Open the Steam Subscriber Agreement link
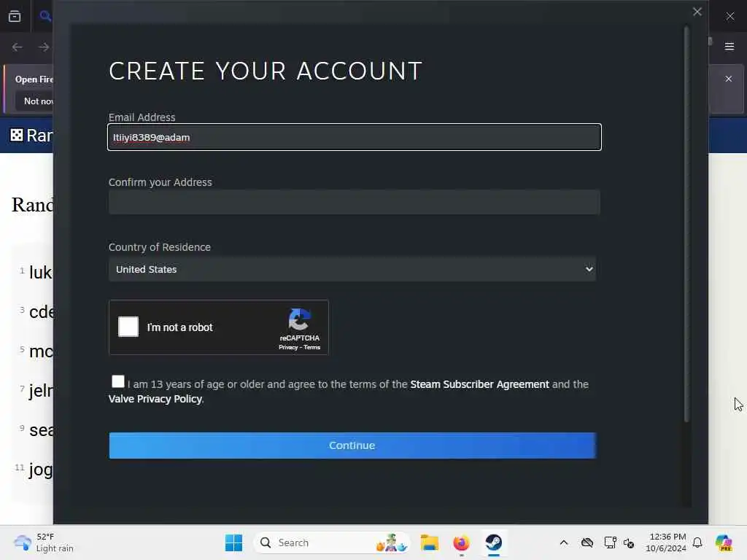Viewport: 747px width, 560px height. (x=479, y=384)
